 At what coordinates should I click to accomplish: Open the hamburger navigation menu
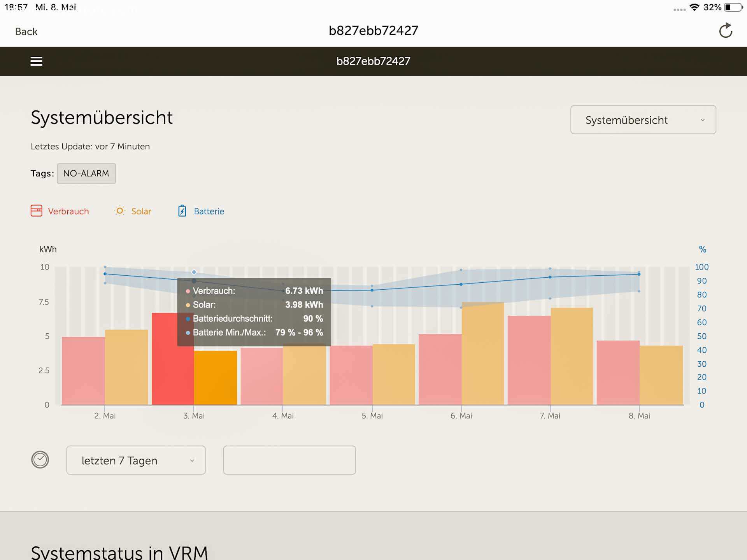[36, 61]
